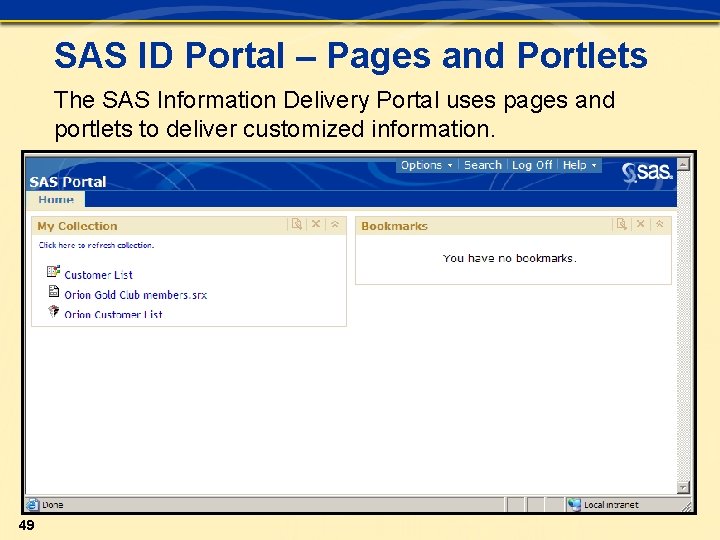
Task: Collapse the Bookmarks portlet
Action: click(x=660, y=224)
